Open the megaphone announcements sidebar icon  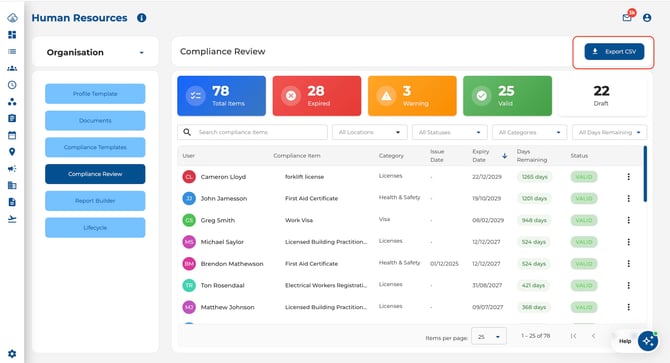click(x=12, y=169)
